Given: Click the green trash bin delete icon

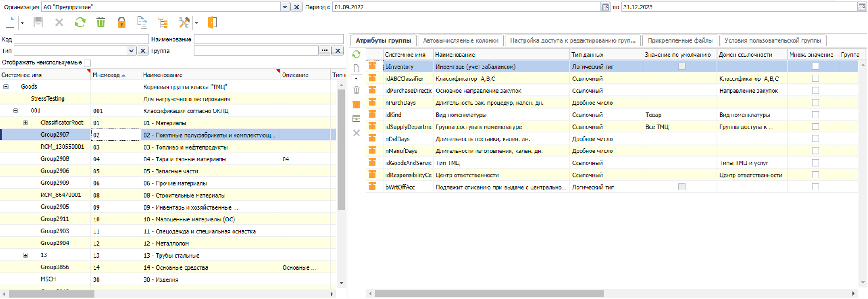Looking at the screenshot, I should [101, 23].
